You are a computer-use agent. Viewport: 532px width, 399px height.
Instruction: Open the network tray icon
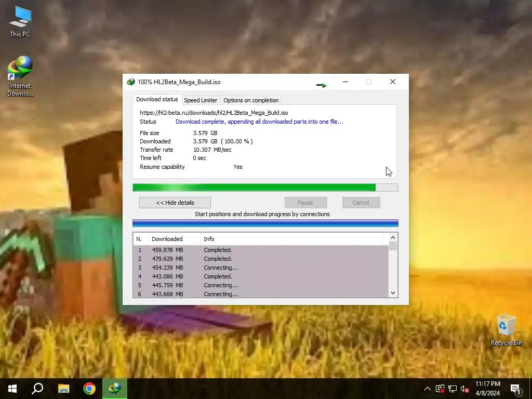[453, 389]
